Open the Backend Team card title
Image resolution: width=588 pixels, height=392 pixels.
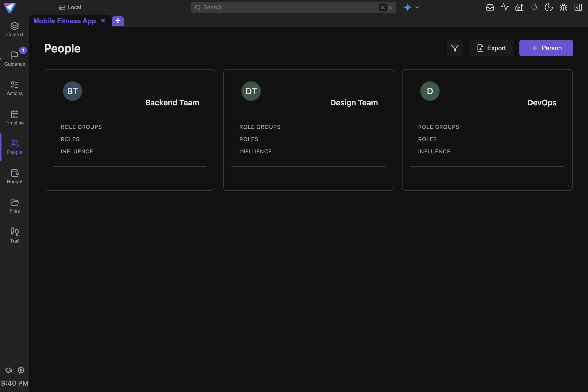point(172,102)
